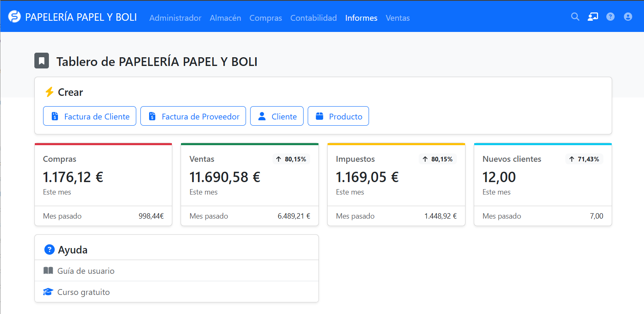Image resolution: width=644 pixels, height=314 pixels.
Task: Click the app logo icon in the navbar
Action: [14, 17]
